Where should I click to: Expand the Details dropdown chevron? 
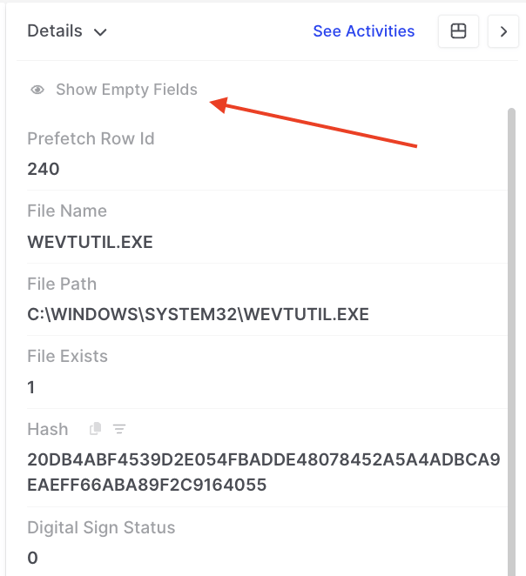pyautogui.click(x=100, y=32)
